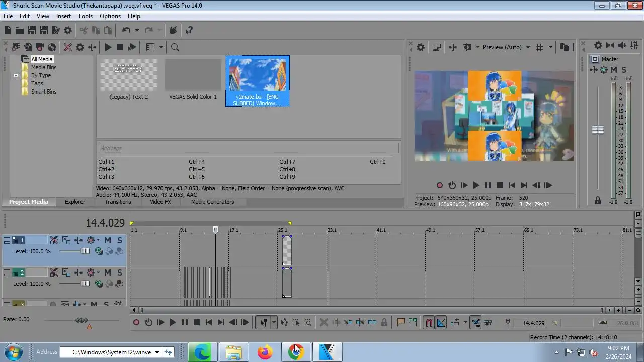Expand the By Type tree node

[x=16, y=75]
